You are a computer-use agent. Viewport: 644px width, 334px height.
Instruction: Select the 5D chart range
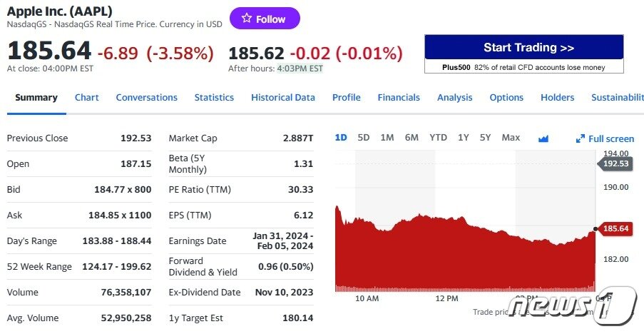click(364, 138)
